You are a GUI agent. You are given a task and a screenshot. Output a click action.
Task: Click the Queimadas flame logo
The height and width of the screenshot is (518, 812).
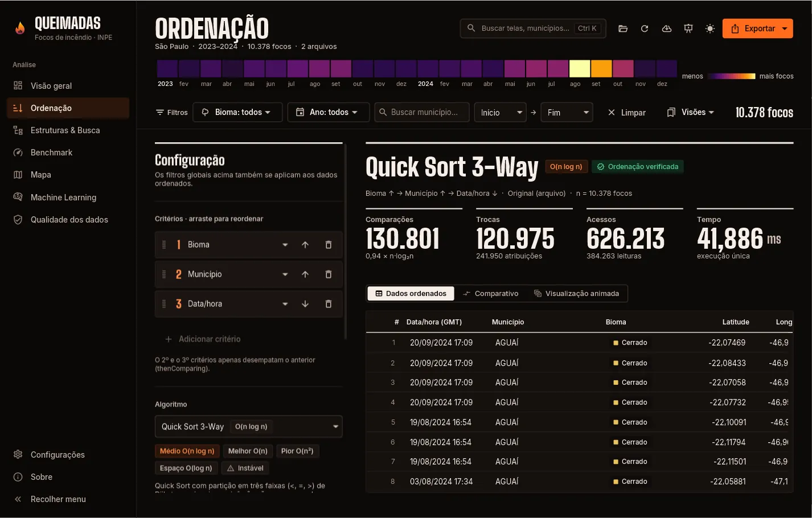coord(20,28)
